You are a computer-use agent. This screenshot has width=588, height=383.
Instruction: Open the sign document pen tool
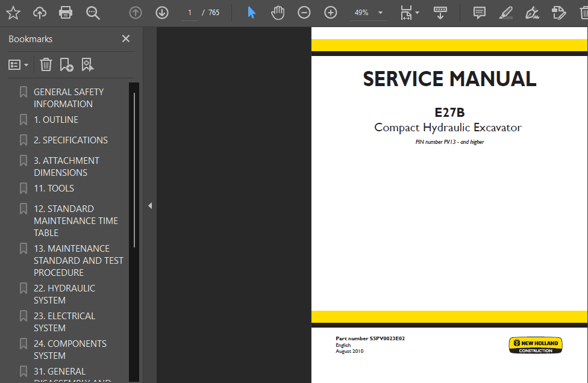pyautogui.click(x=532, y=13)
